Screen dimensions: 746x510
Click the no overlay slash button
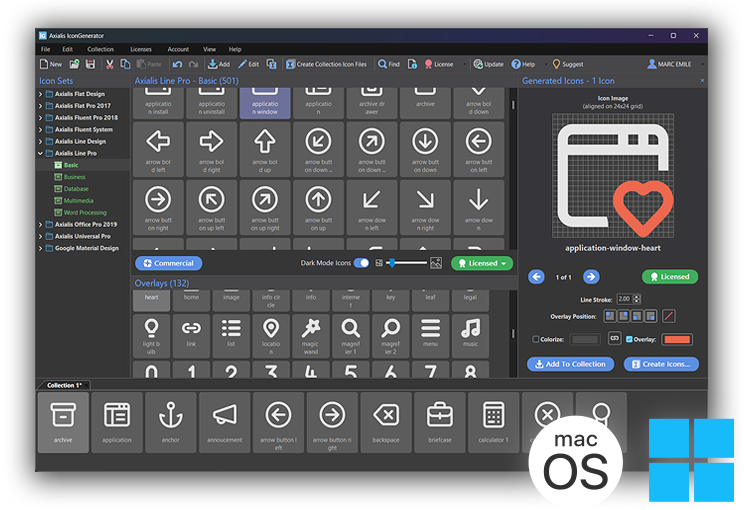click(x=668, y=316)
